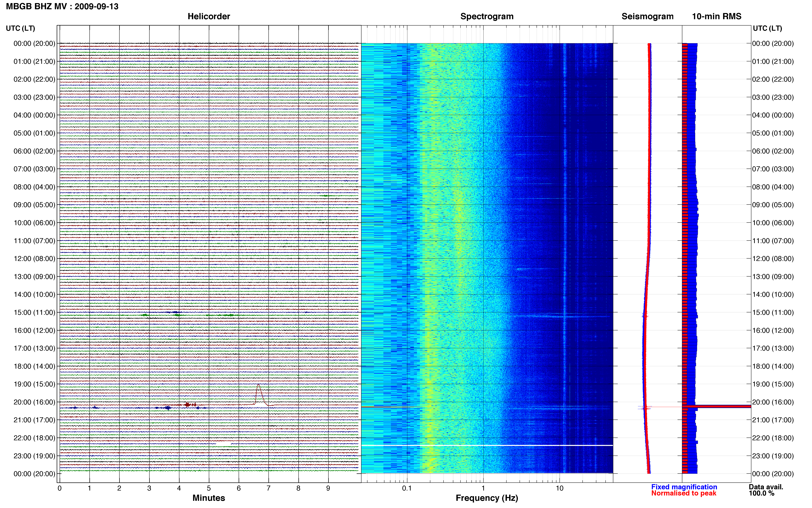Viewport: 812px width, 508px height.
Task: Select the 10-min RMS panel heading
Action: point(716,16)
